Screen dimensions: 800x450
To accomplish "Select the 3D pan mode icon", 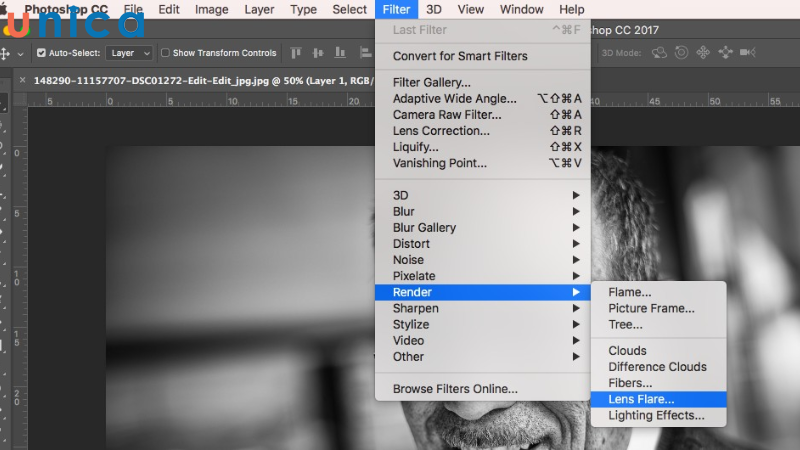I will tap(703, 53).
